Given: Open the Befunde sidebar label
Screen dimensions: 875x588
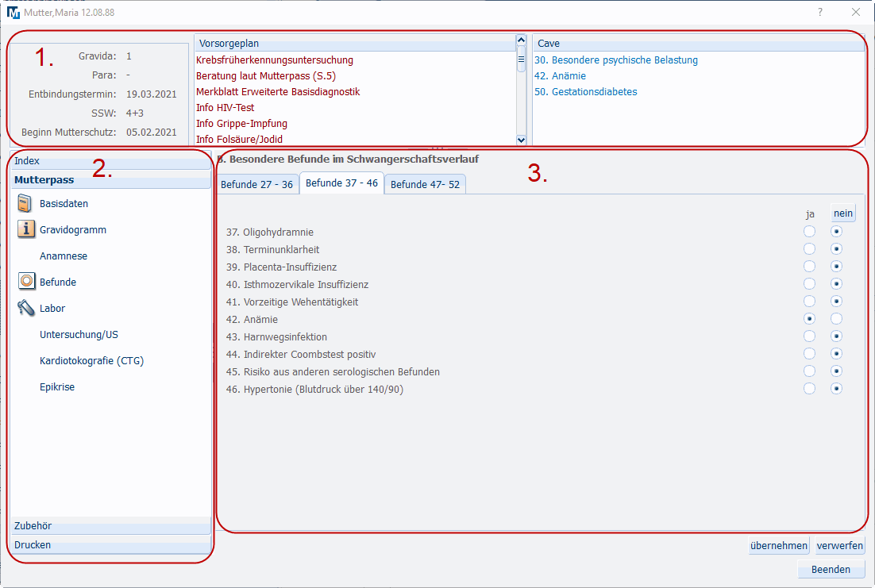Looking at the screenshot, I should coord(57,282).
